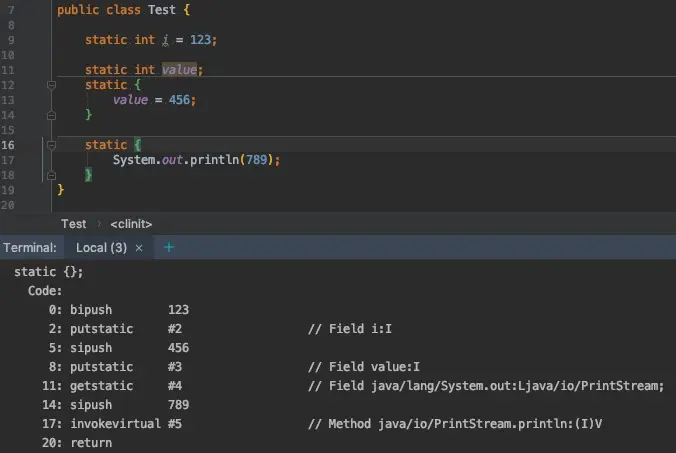The height and width of the screenshot is (453, 676).
Task: Click the highlighted 'value' field declaration
Action: pyautogui.click(x=179, y=69)
